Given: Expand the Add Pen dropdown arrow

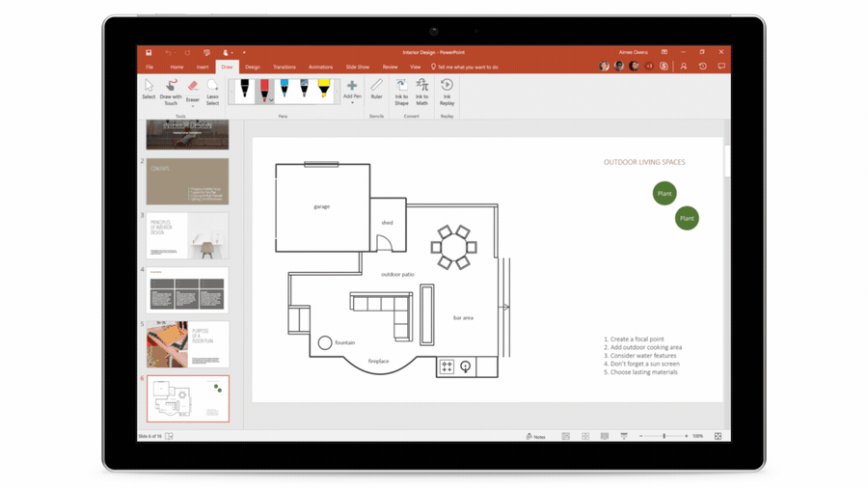Looking at the screenshot, I should click(352, 102).
